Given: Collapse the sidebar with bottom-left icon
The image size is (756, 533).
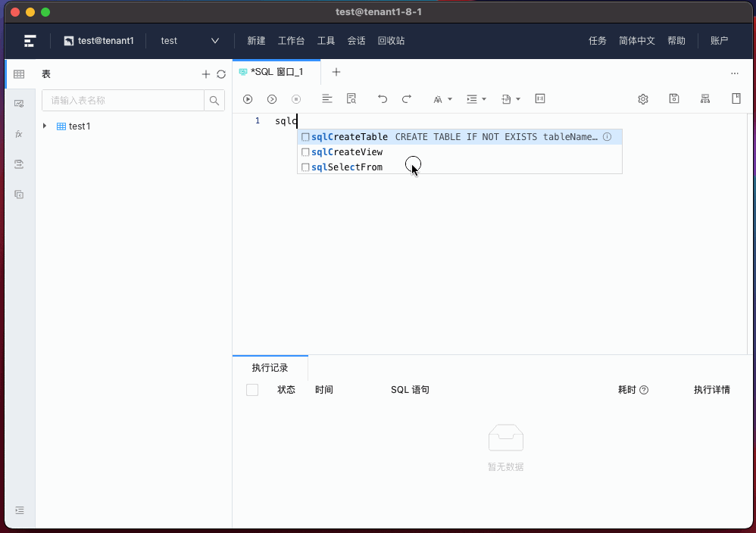Looking at the screenshot, I should click(x=19, y=510).
